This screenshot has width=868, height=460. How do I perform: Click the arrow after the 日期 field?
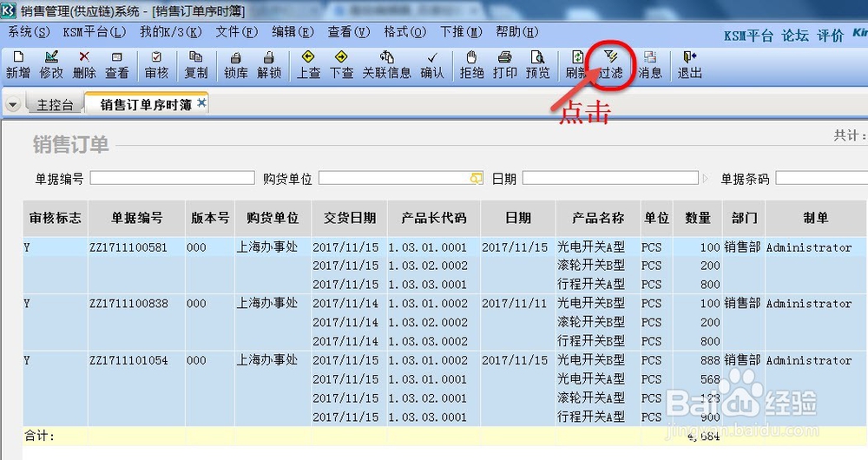pos(705,178)
